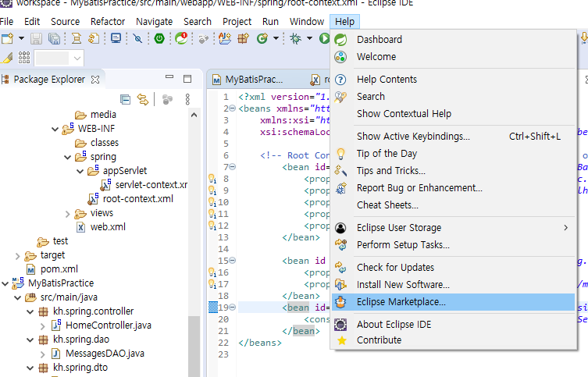Expand the views folder
The height and width of the screenshot is (377, 588).
pos(67,214)
